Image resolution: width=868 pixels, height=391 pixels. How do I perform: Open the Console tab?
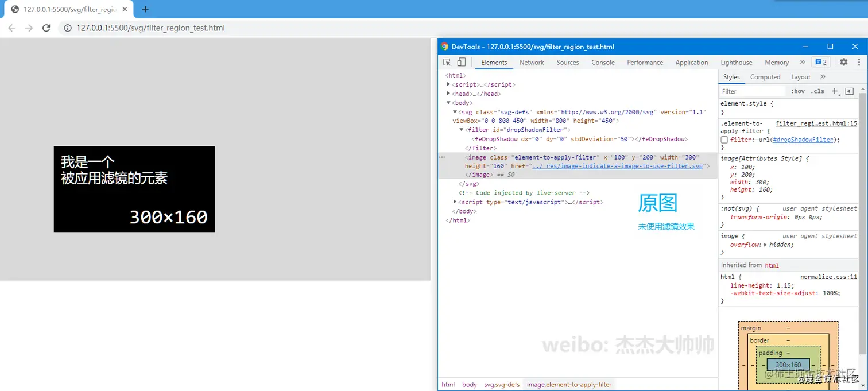(603, 63)
